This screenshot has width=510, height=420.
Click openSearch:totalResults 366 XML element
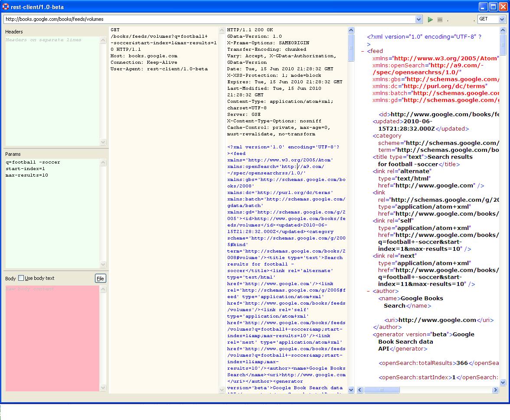[438, 363]
